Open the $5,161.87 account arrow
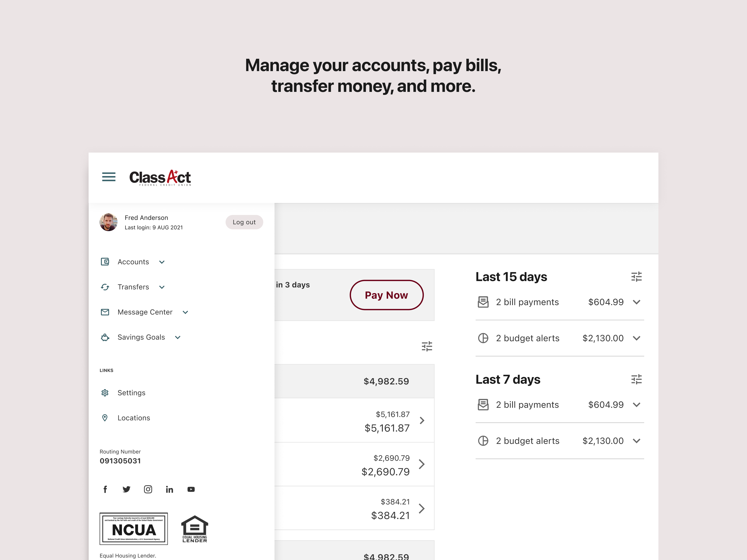Image resolution: width=747 pixels, height=560 pixels. [422, 421]
